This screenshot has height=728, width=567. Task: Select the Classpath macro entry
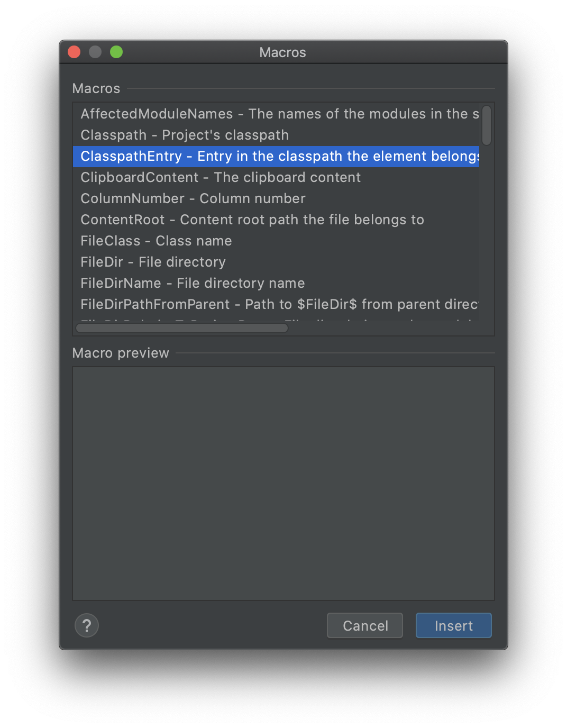point(276,135)
